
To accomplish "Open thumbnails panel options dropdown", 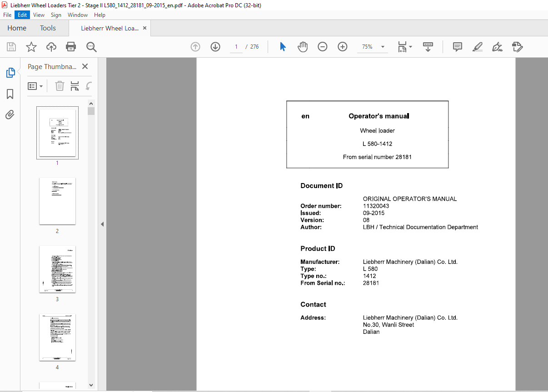I will pos(35,86).
